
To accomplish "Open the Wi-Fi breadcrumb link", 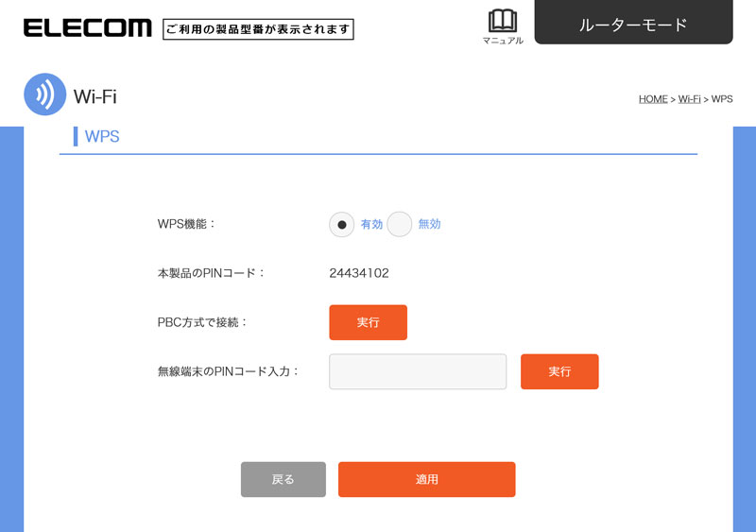I will pyautogui.click(x=690, y=99).
